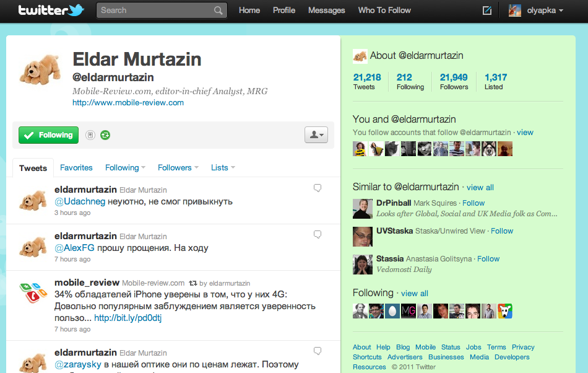Reply icon on @Udachneg tweet
Viewport: 588px width, 373px height.
(318, 188)
